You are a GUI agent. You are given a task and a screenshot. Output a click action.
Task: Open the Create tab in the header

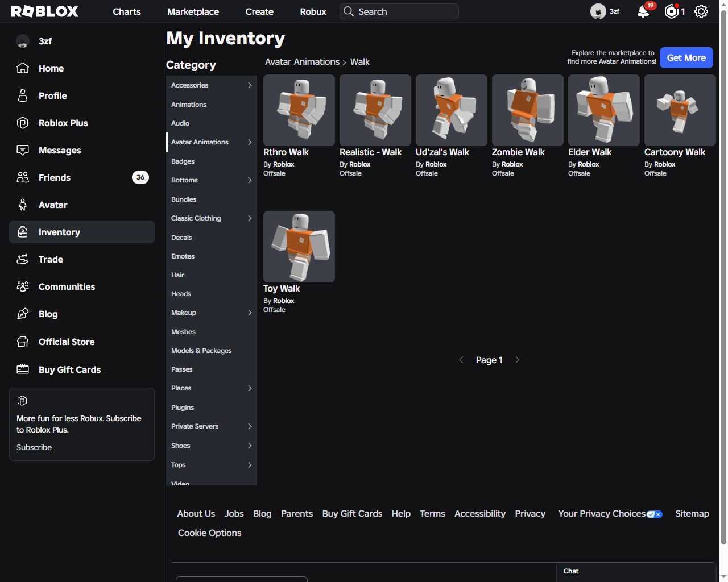(259, 11)
